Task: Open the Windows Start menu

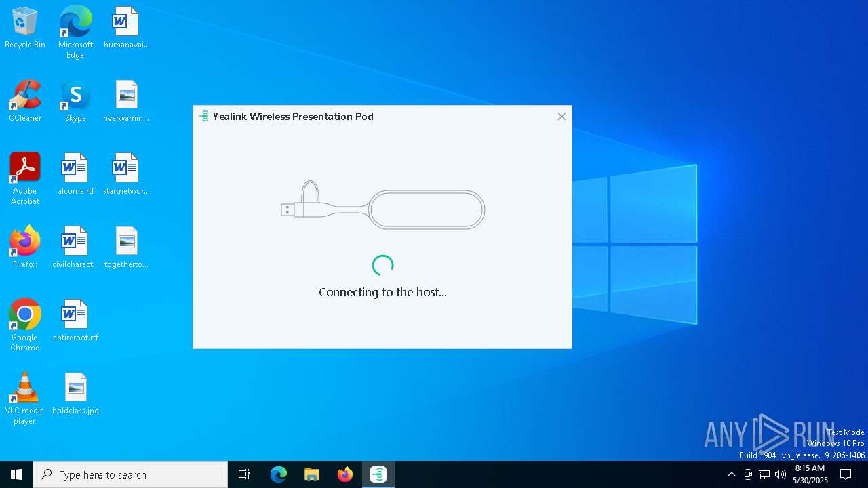Action: pyautogui.click(x=16, y=474)
